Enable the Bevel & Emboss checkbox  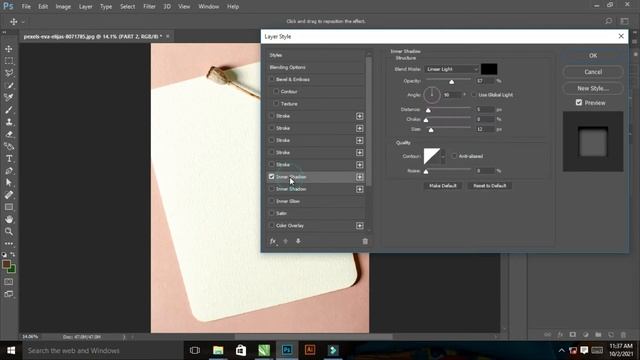click(x=271, y=79)
